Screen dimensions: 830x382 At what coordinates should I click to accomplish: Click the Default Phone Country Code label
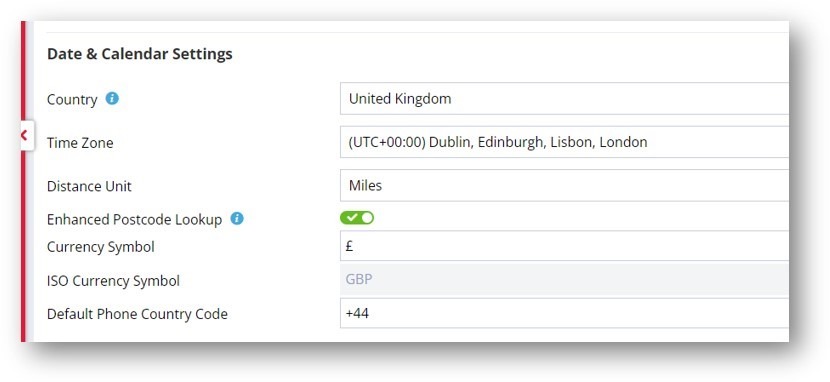point(137,314)
